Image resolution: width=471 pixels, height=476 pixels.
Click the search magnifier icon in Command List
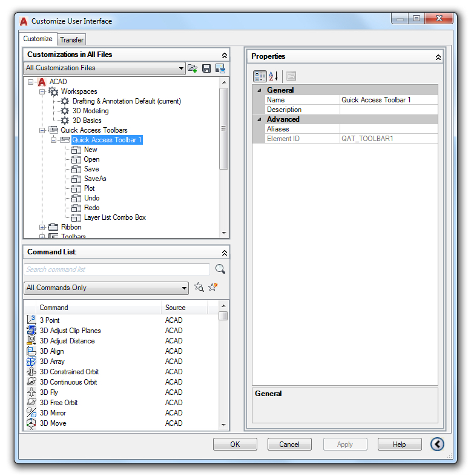[x=220, y=269]
